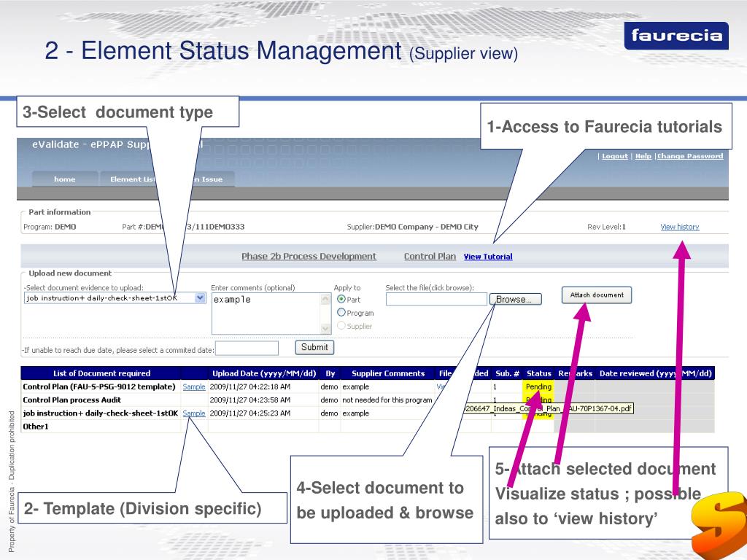The image size is (747, 560).
Task: Select the Supplier radio button
Action: click(x=341, y=326)
